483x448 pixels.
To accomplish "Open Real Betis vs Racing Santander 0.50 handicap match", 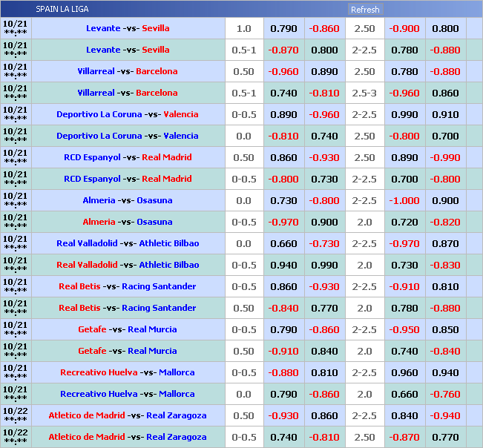I will pos(128,308).
